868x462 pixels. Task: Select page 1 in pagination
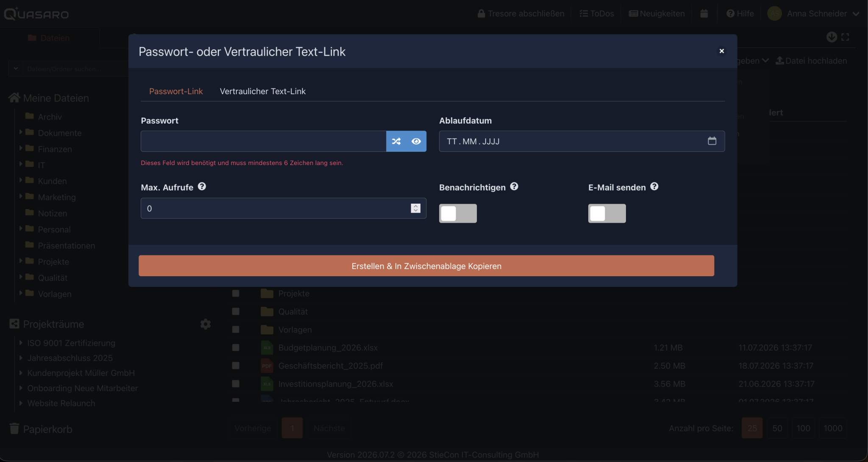292,428
